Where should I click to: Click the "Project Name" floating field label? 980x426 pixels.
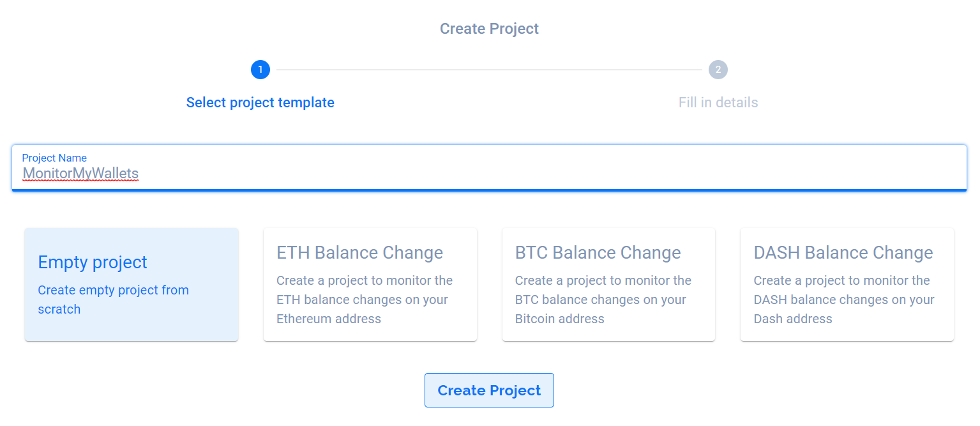[54, 158]
